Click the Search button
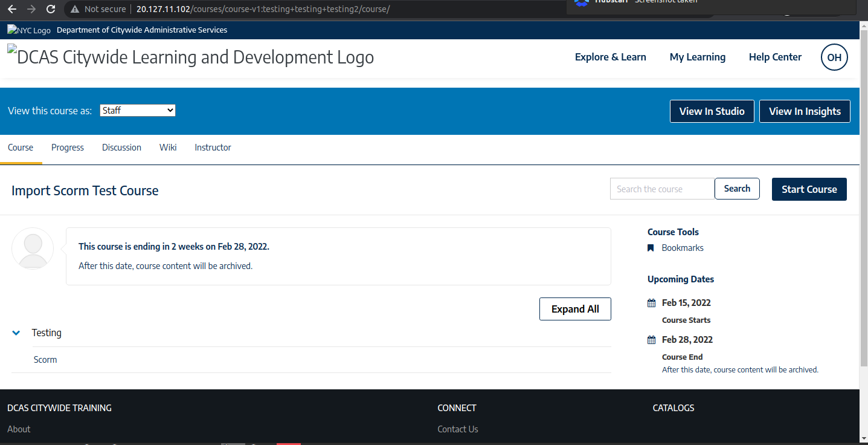 [x=737, y=189]
